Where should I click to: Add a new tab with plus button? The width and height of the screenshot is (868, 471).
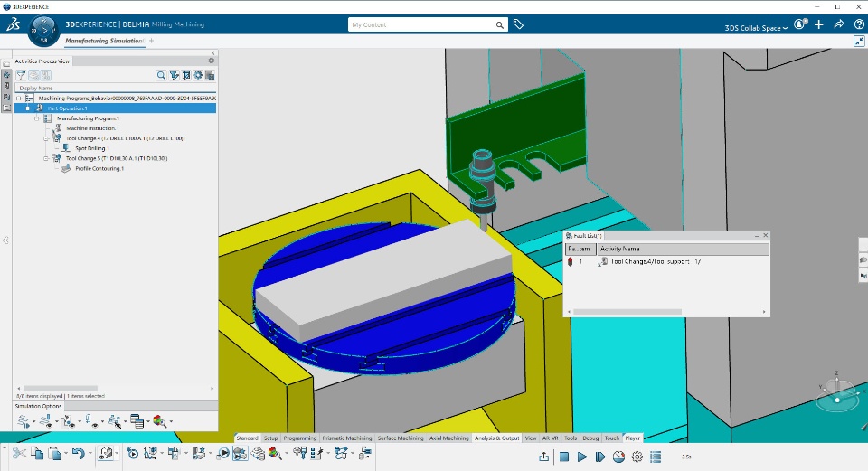click(x=151, y=41)
